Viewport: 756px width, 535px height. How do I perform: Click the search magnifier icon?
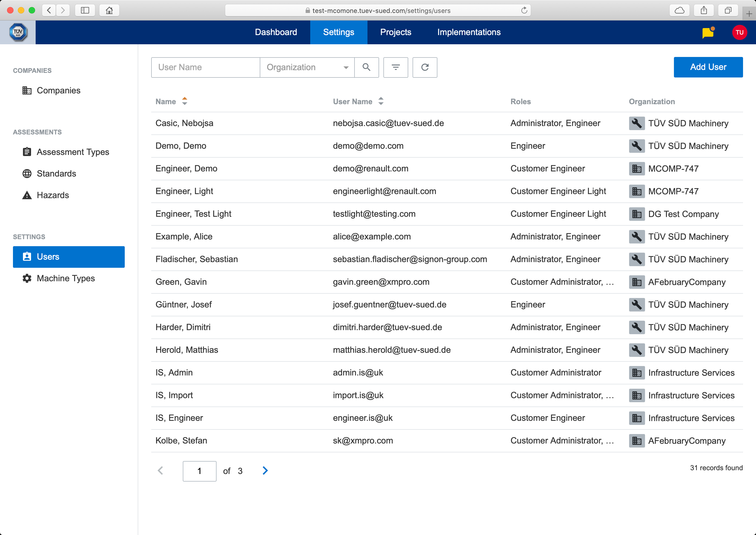click(x=366, y=67)
